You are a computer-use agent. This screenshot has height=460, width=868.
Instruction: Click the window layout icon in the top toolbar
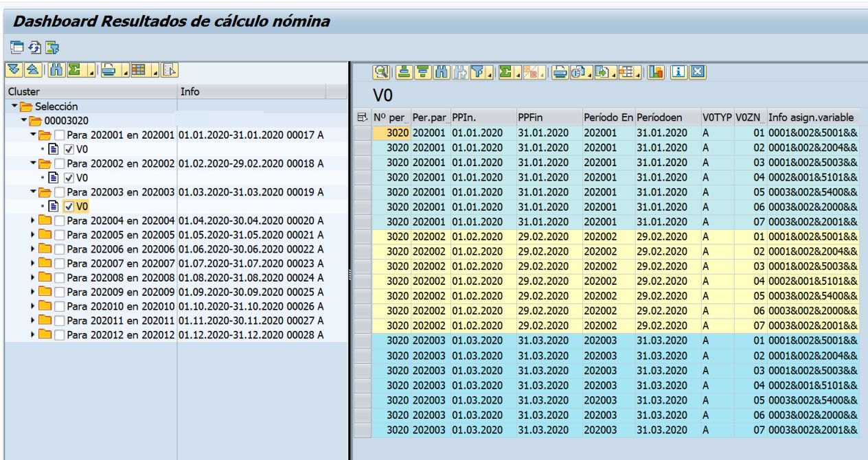[x=16, y=47]
